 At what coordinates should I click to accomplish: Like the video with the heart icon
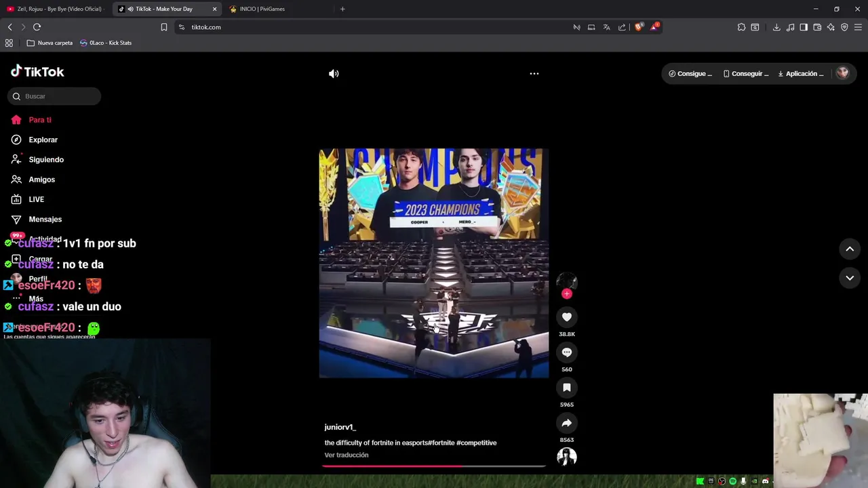click(x=567, y=317)
